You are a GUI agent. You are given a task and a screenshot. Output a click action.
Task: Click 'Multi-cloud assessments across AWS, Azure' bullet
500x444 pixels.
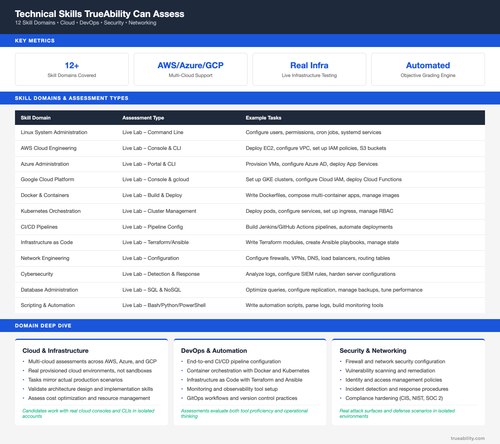pos(92,361)
